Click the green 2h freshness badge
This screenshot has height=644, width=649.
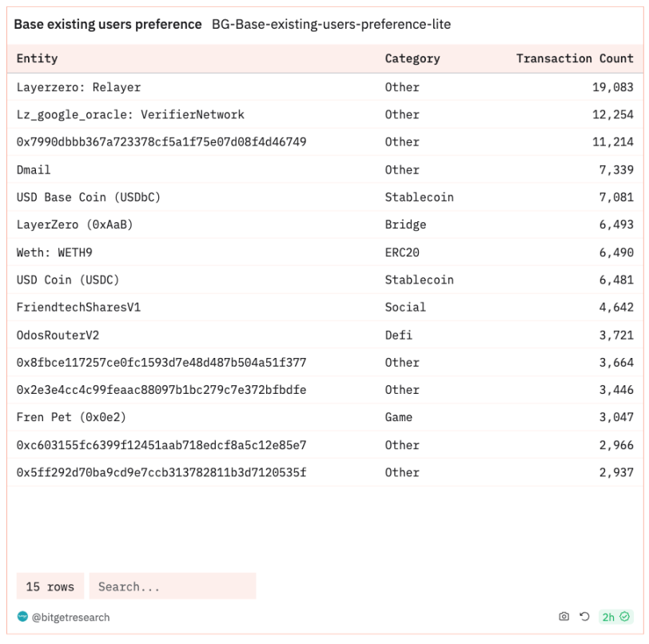615,617
